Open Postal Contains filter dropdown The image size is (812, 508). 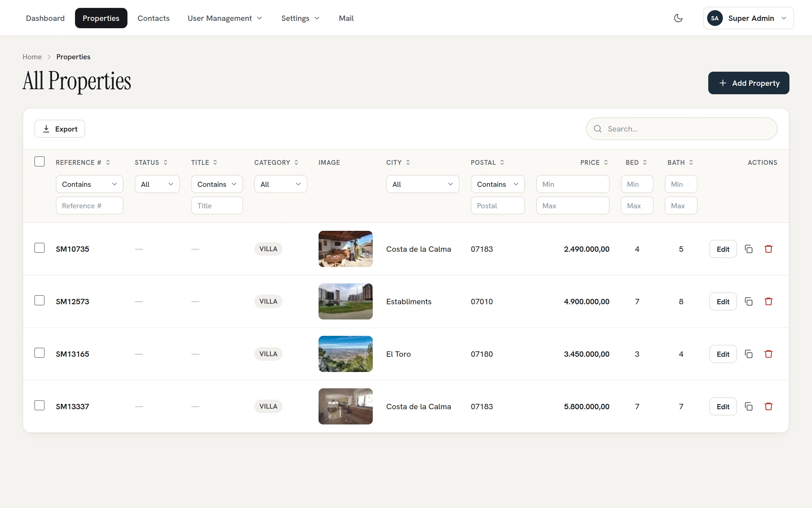(498, 184)
